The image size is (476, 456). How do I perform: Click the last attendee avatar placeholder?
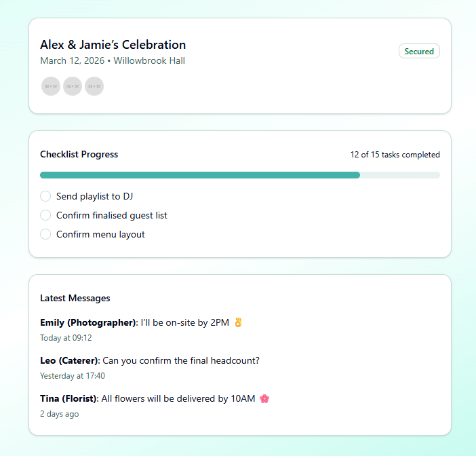(x=94, y=86)
